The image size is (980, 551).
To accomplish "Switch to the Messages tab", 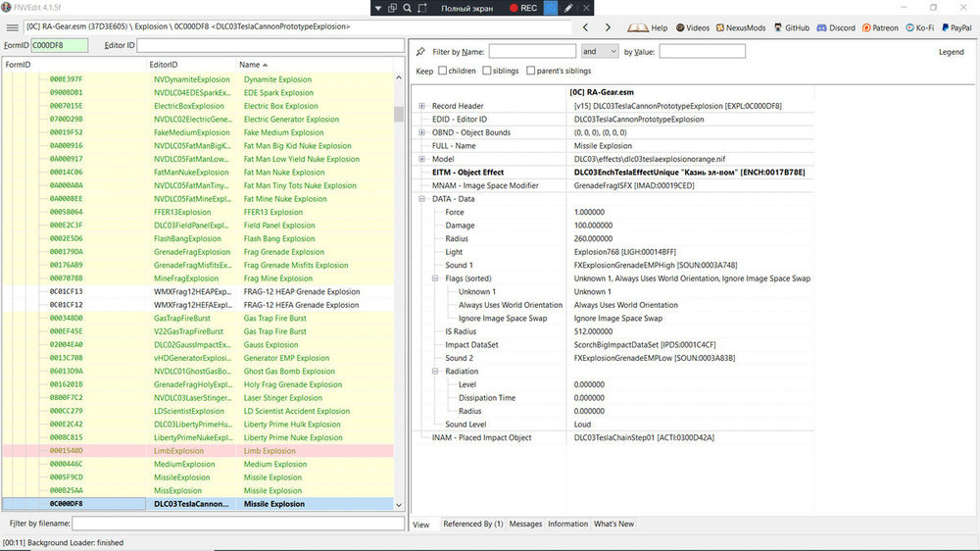I will click(525, 525).
